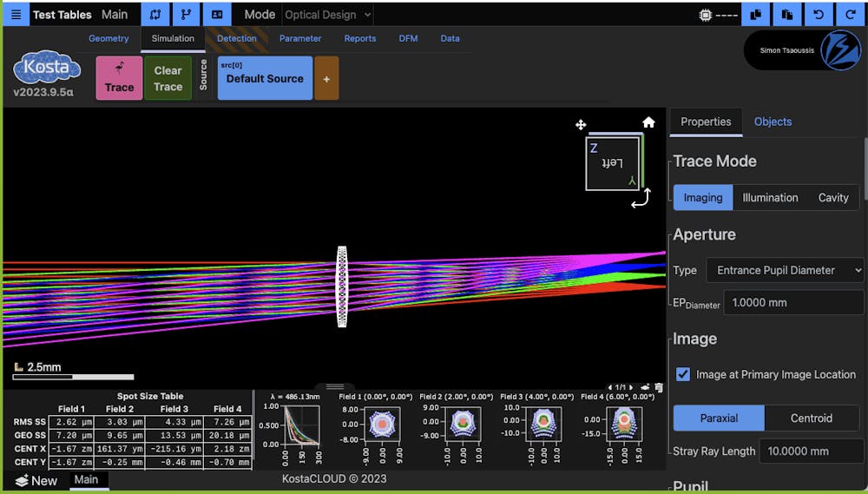Click the paste clipboard icon in top bar

pyautogui.click(x=787, y=15)
